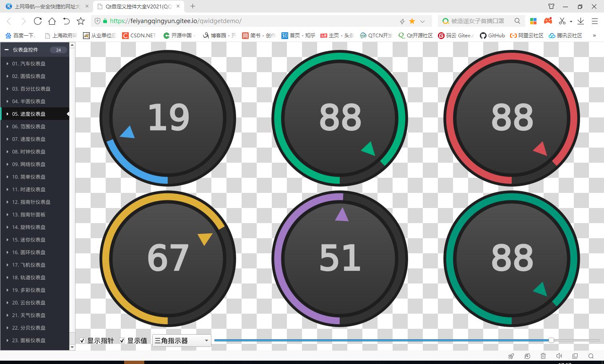
Task: Open the 06. 范围仪表盘 sidebar item
Action: 29,127
